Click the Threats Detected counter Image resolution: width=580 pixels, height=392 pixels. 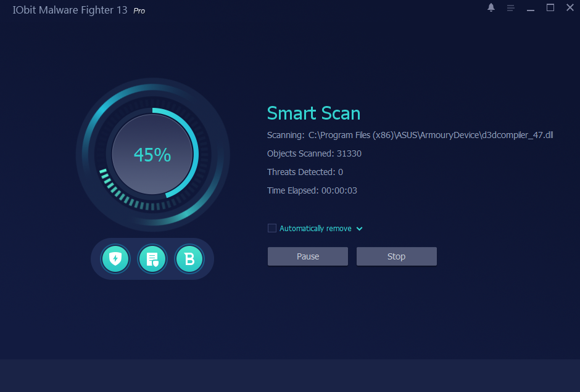point(305,172)
